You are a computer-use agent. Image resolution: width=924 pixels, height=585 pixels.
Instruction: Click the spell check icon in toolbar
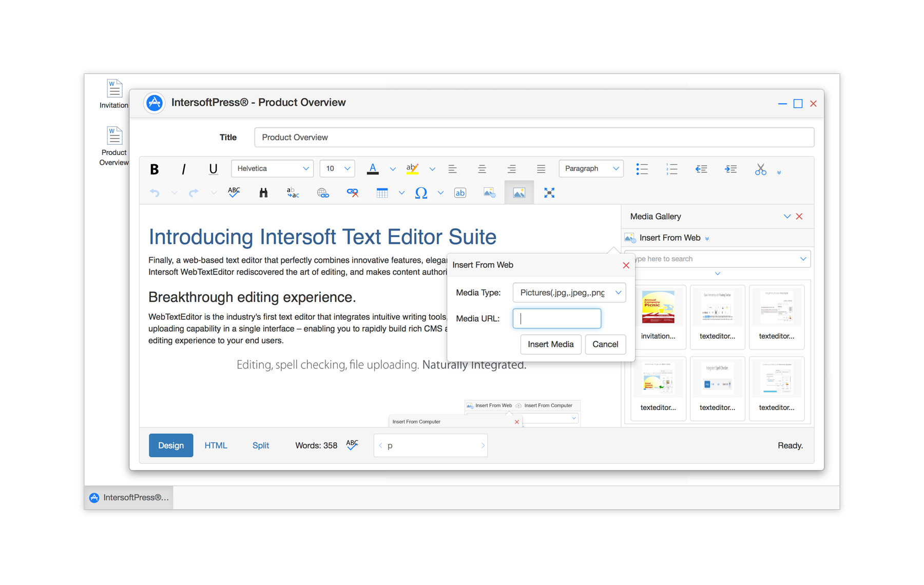(x=234, y=192)
